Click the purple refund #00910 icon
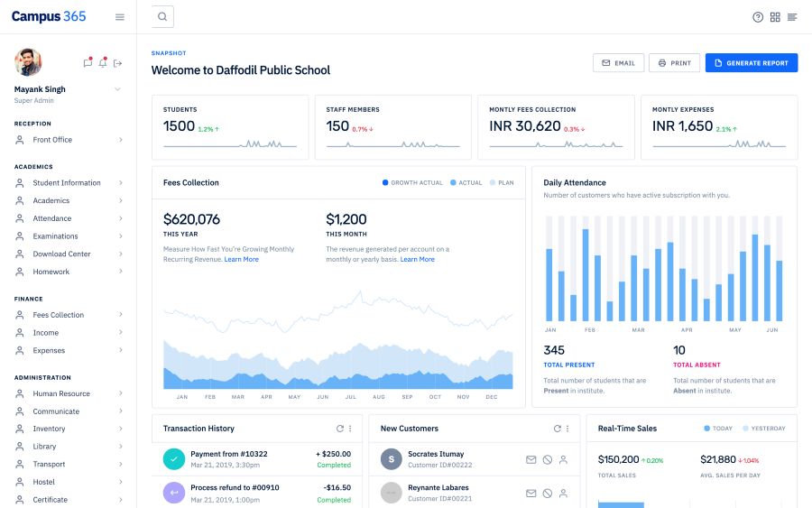The height and width of the screenshot is (508, 812). tap(174, 493)
